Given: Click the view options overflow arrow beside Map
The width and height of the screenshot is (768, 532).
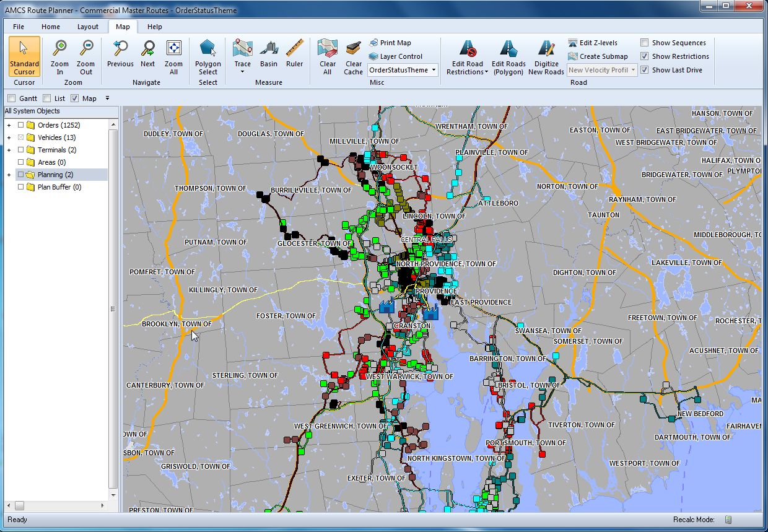Looking at the screenshot, I should click(x=107, y=98).
